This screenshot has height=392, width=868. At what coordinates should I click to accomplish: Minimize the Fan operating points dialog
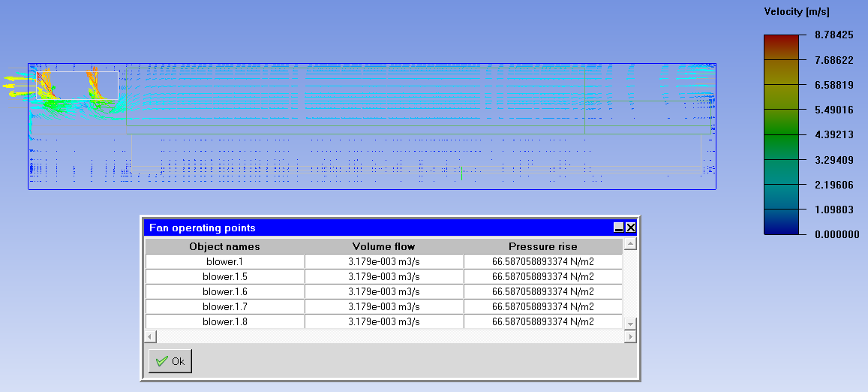[x=619, y=228]
